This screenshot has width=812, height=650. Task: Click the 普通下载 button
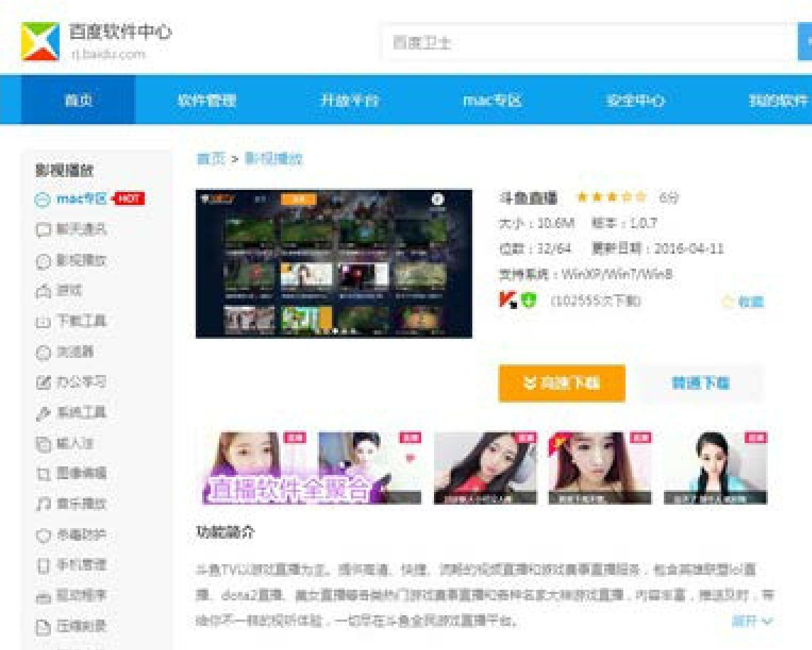[701, 383]
